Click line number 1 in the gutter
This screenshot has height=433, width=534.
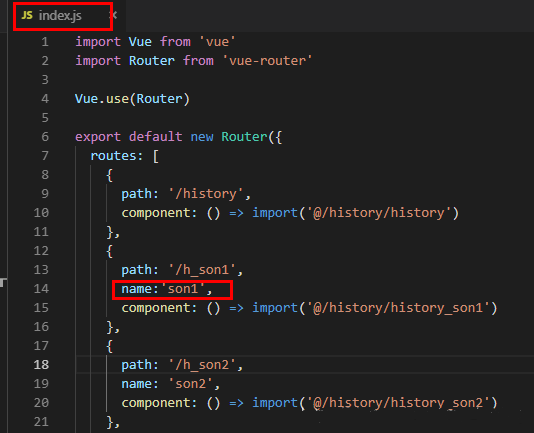click(45, 42)
